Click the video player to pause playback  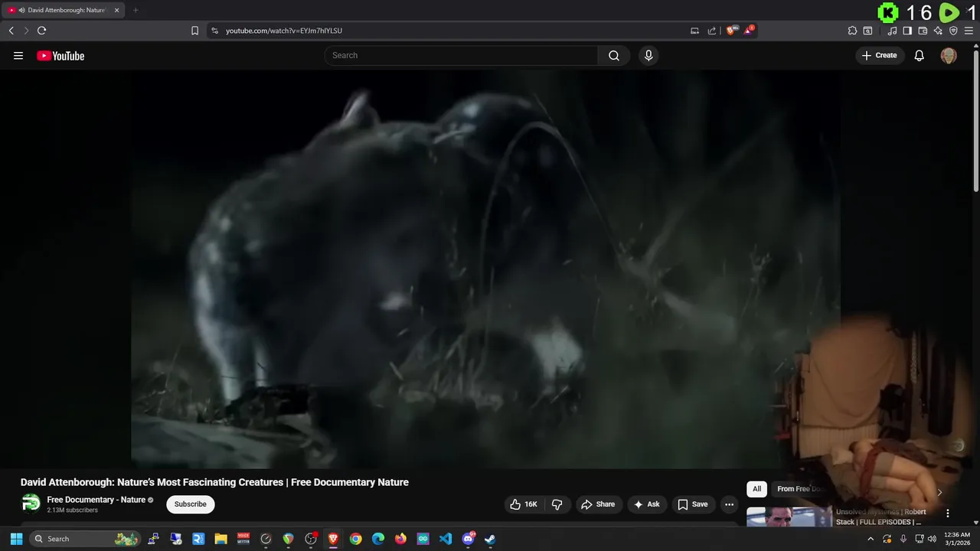tap(486, 268)
